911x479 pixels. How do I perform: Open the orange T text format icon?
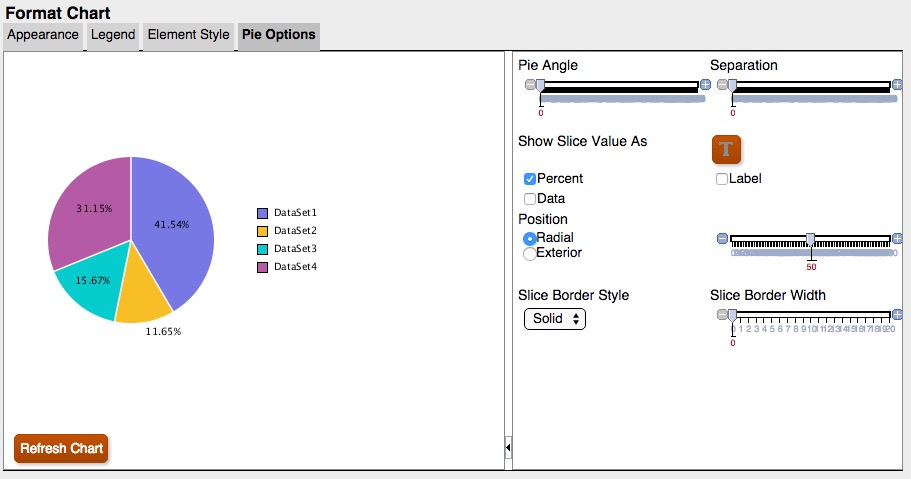click(726, 149)
